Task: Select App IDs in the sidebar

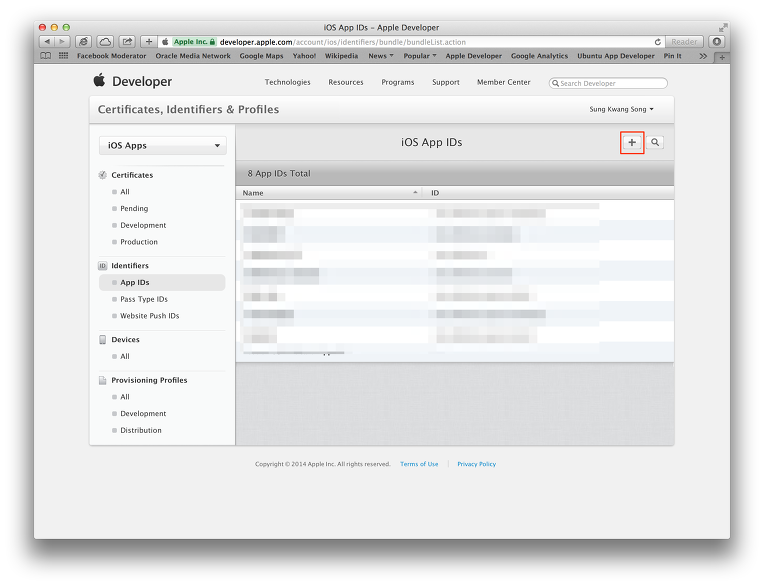Action: (162, 283)
